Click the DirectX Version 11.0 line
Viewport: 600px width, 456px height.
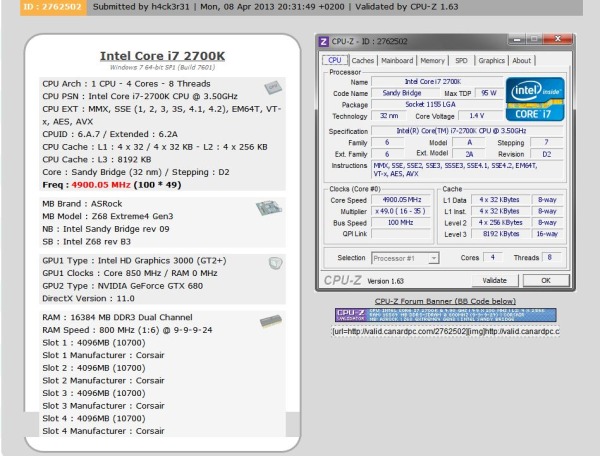point(88,298)
